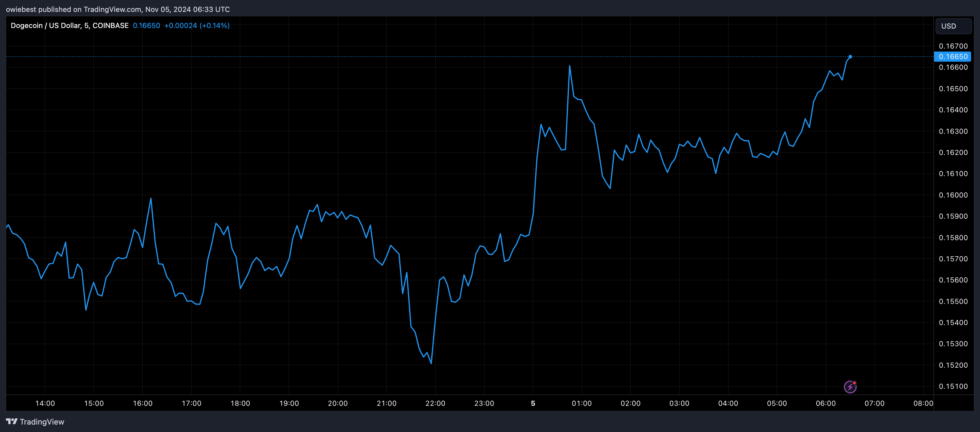This screenshot has width=980, height=432.
Task: Click the 08:00 time axis label
Action: 923,403
